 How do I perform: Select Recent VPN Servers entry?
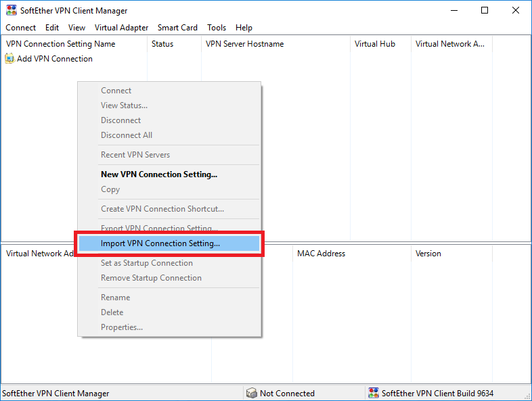169,155
